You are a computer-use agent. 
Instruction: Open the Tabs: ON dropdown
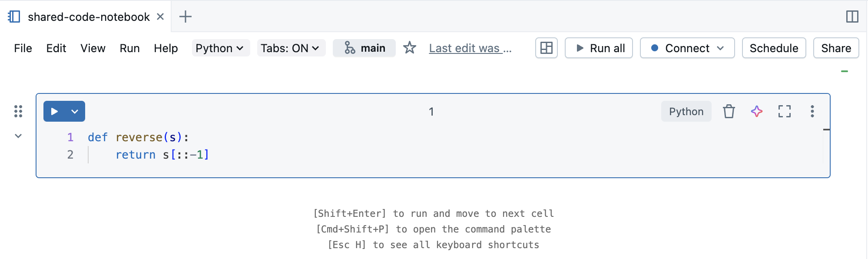[290, 48]
